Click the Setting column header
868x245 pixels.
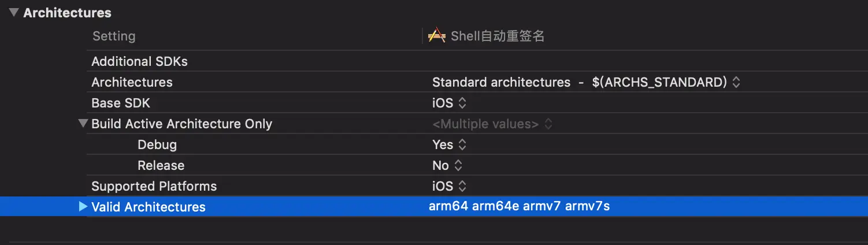[114, 36]
